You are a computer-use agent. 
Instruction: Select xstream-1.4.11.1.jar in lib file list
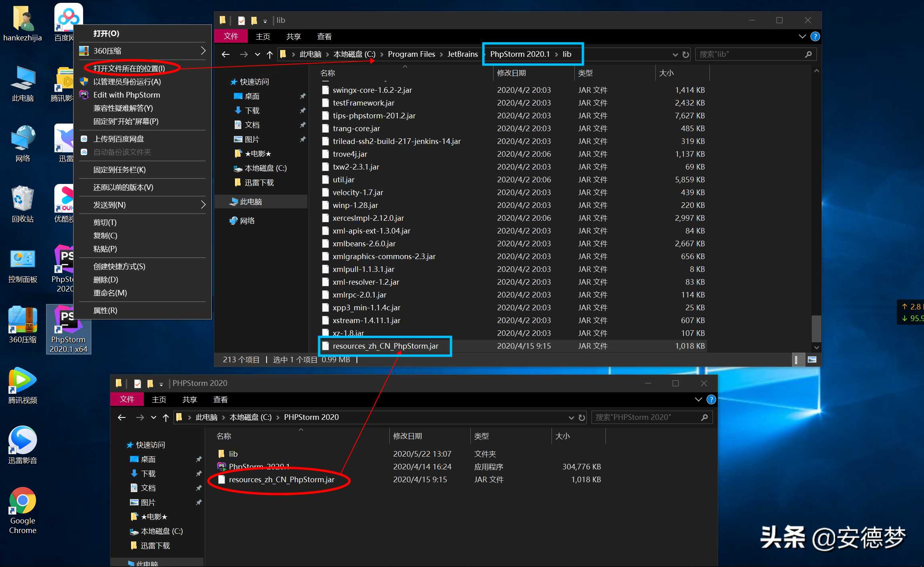coord(513,320)
